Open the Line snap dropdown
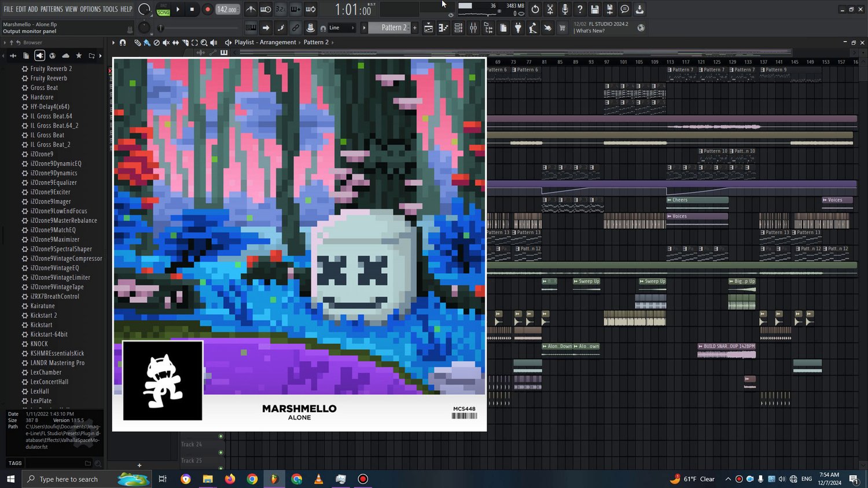868x488 pixels. coord(342,28)
